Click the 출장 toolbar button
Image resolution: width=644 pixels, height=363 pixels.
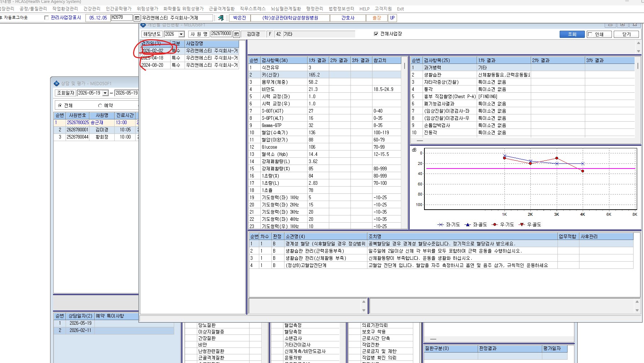click(377, 18)
